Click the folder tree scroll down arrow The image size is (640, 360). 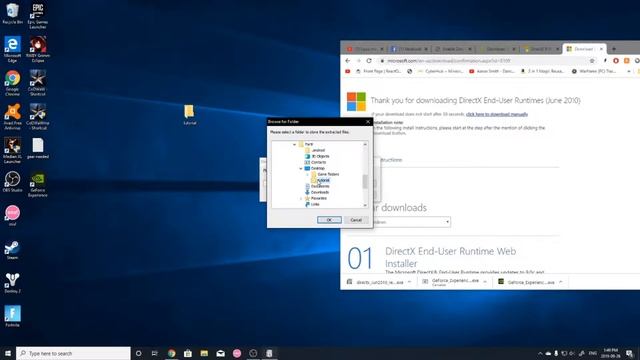click(365, 205)
